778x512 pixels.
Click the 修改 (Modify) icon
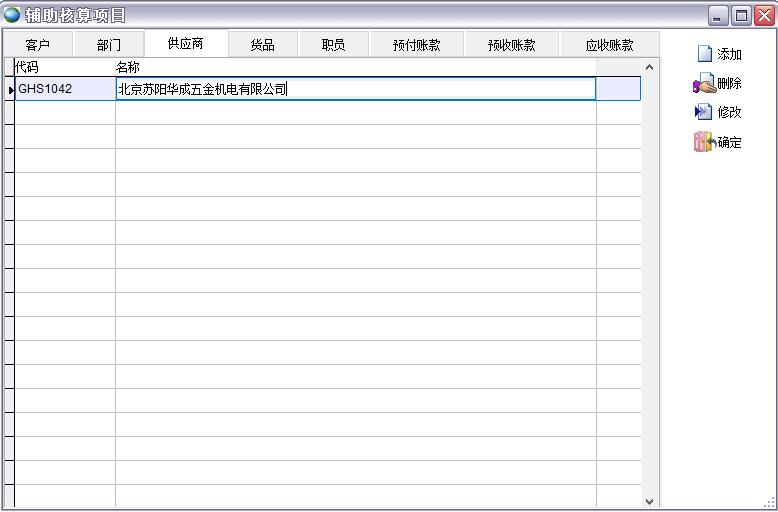point(704,112)
